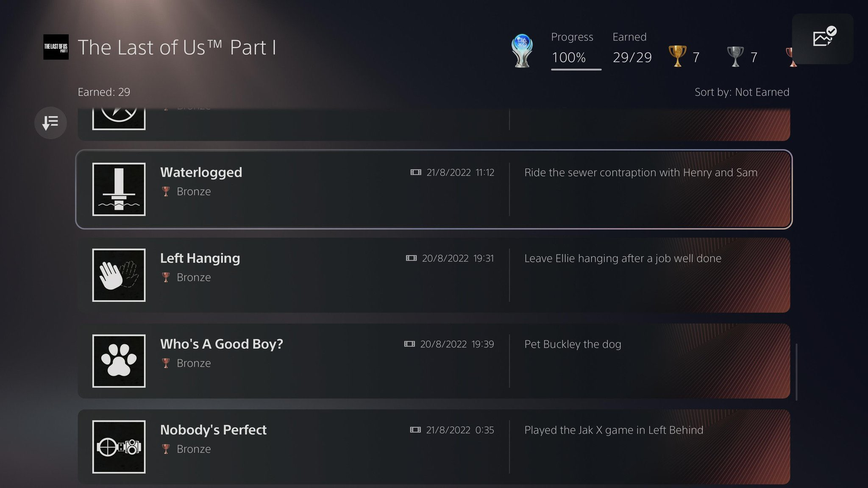Click the sort order icon button

50,123
